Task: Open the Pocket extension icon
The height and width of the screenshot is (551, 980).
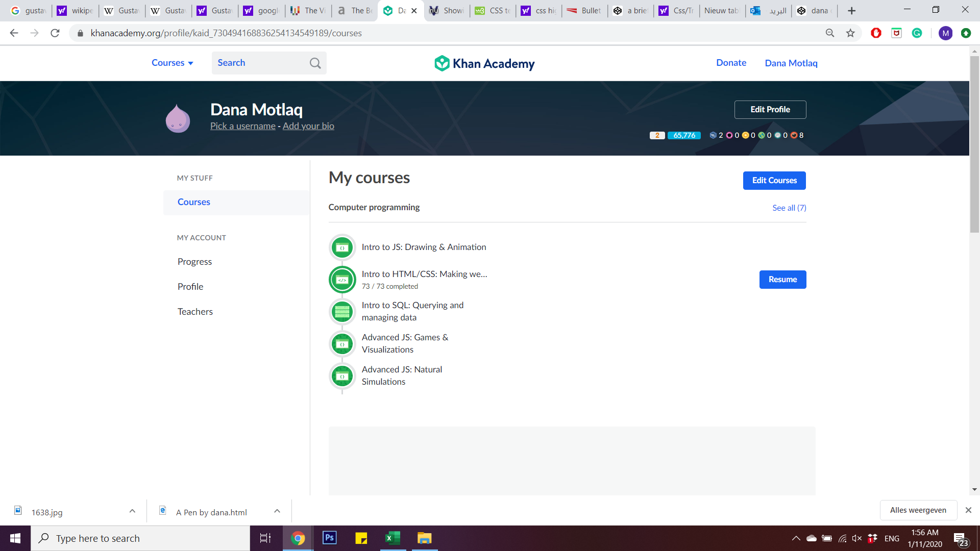Action: click(897, 33)
